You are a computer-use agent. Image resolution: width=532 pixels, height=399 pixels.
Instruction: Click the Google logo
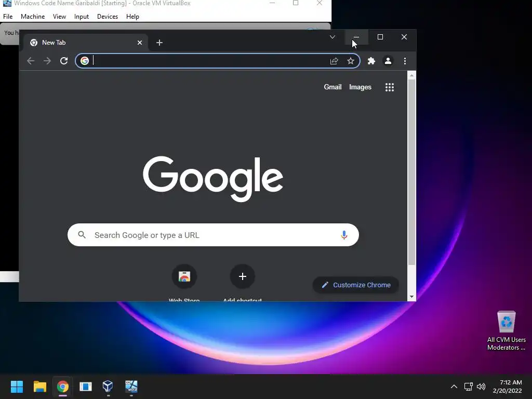212,179
